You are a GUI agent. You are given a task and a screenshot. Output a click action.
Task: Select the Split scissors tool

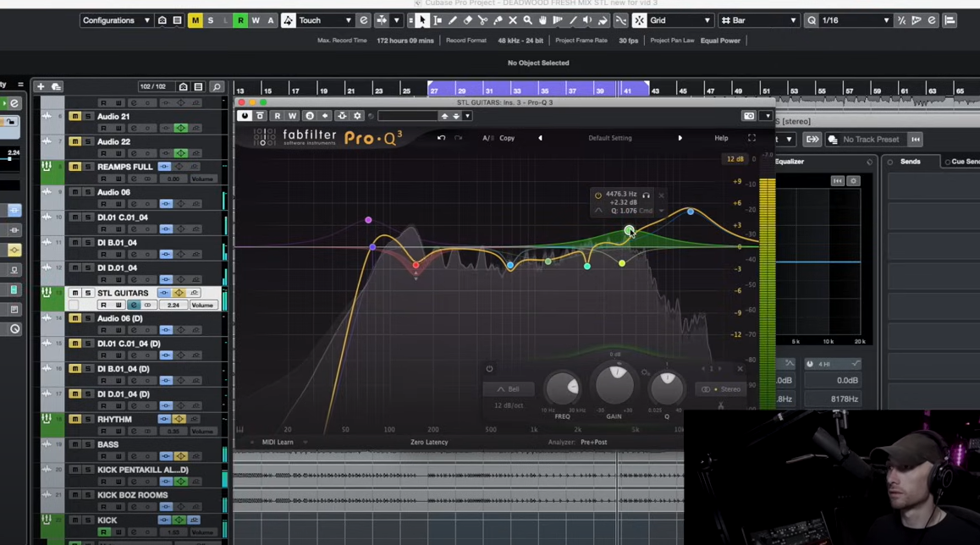(x=482, y=20)
